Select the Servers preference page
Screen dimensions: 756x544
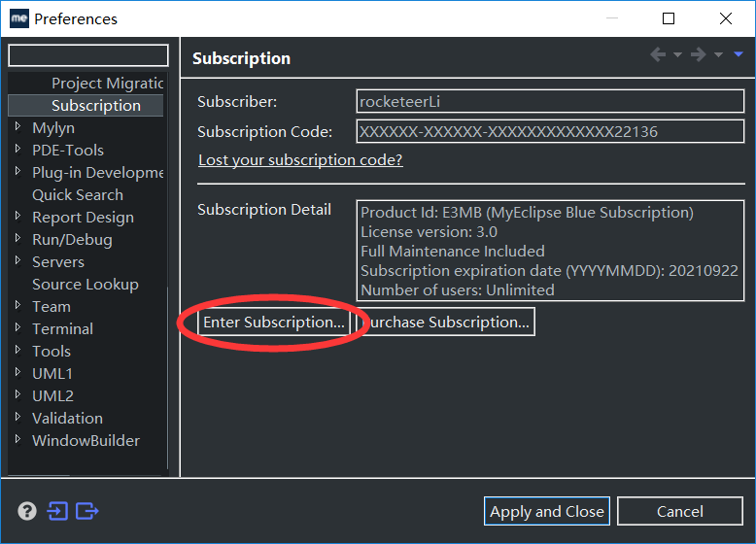(x=58, y=262)
